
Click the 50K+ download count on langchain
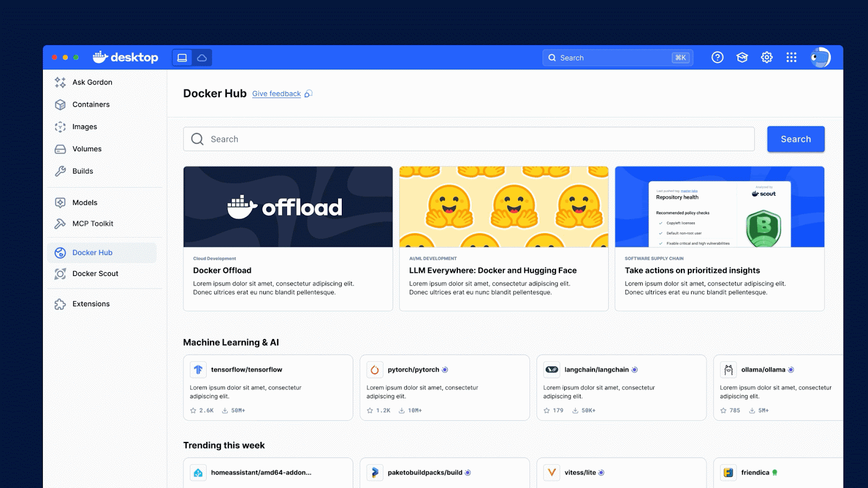coord(589,410)
